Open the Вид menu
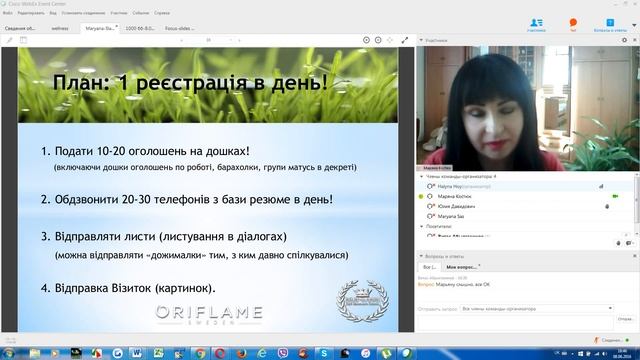This screenshot has height=360, width=640. [x=53, y=13]
